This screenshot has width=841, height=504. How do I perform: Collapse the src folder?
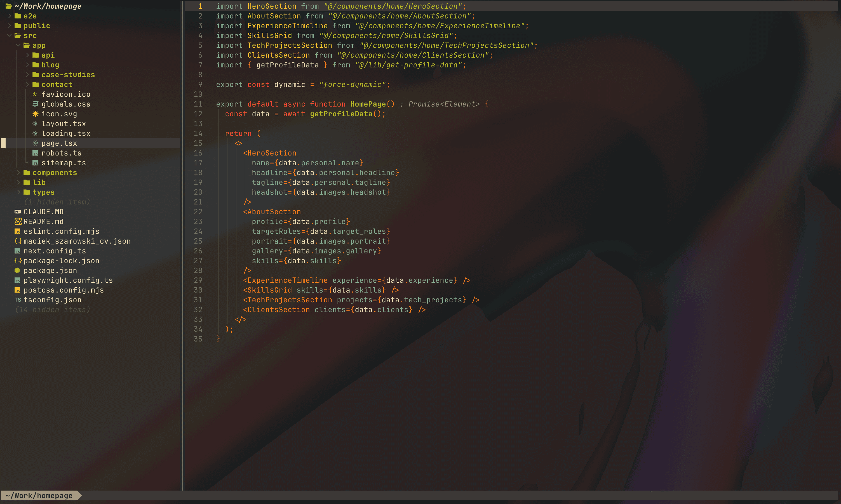pos(10,35)
